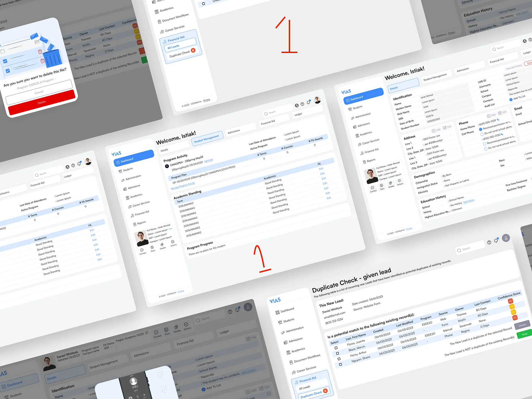Click the Admitted link under Program Activity
Viewport: 532px width, 399px height.
(x=209, y=161)
